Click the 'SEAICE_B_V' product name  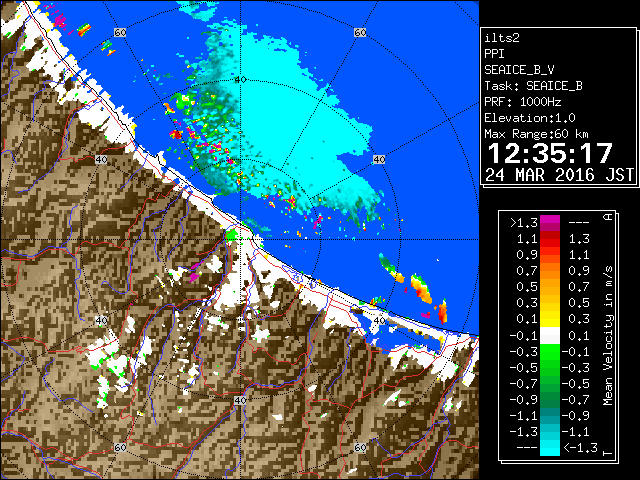click(x=519, y=70)
